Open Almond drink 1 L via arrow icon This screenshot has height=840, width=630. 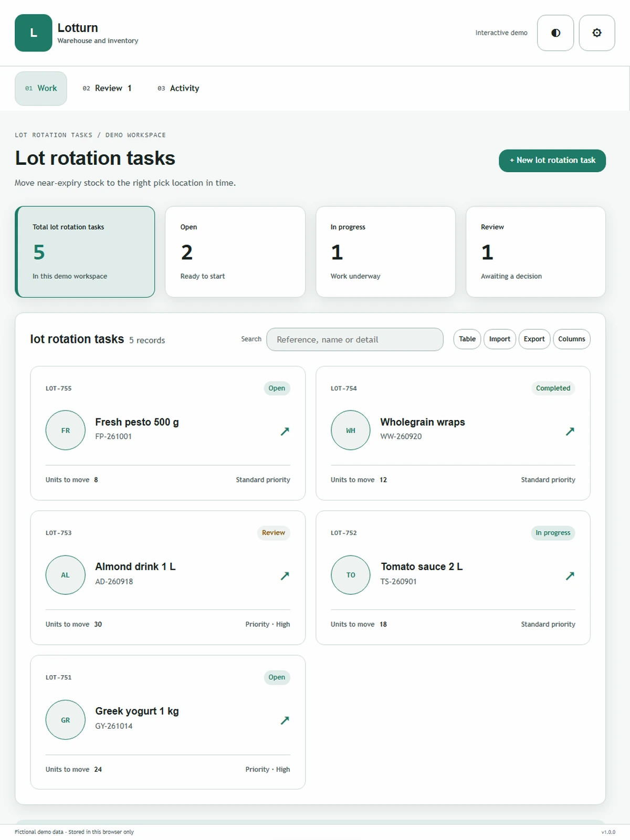tap(285, 576)
